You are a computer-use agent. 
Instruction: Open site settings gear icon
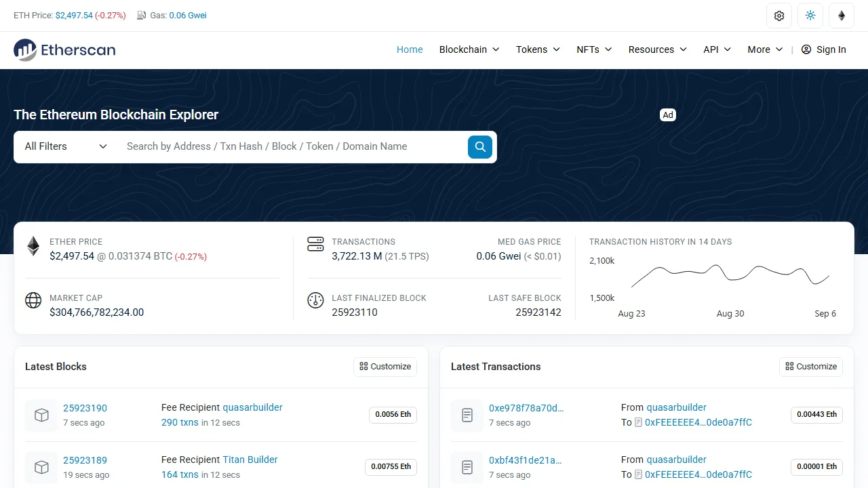[x=779, y=16]
